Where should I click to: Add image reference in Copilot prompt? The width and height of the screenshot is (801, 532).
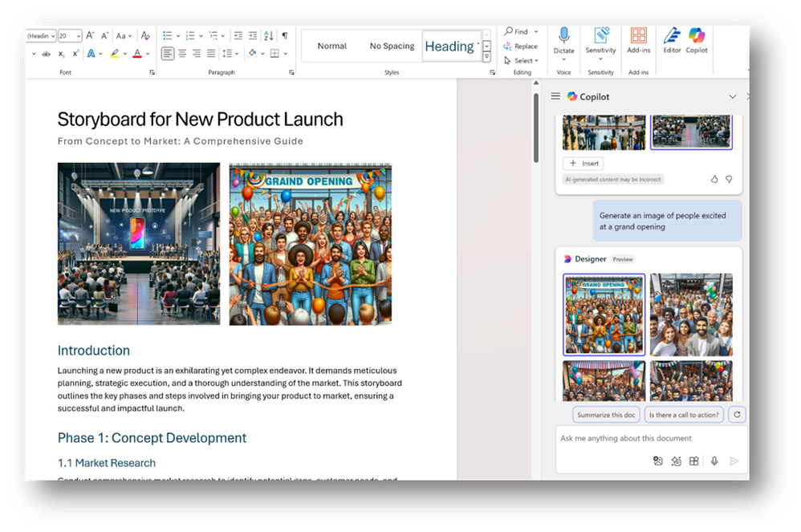(658, 461)
